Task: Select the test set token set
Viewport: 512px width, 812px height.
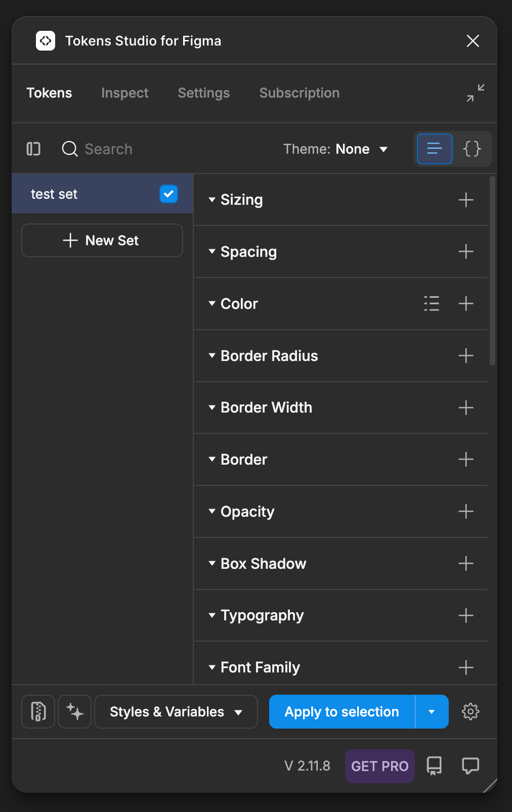Action: (102, 194)
